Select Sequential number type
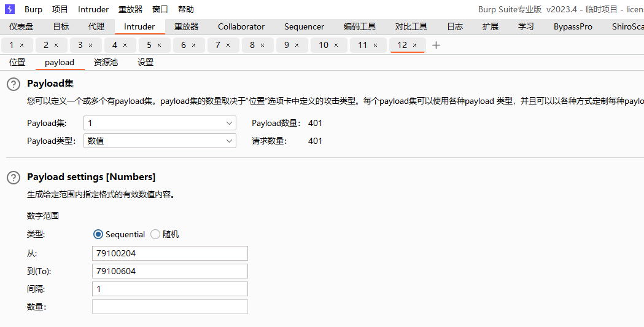This screenshot has height=327, width=644. (98, 234)
